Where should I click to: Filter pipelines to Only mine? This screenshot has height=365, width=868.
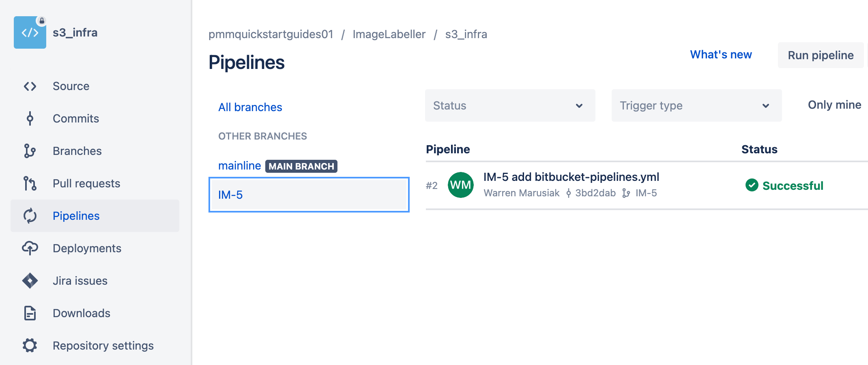834,105
